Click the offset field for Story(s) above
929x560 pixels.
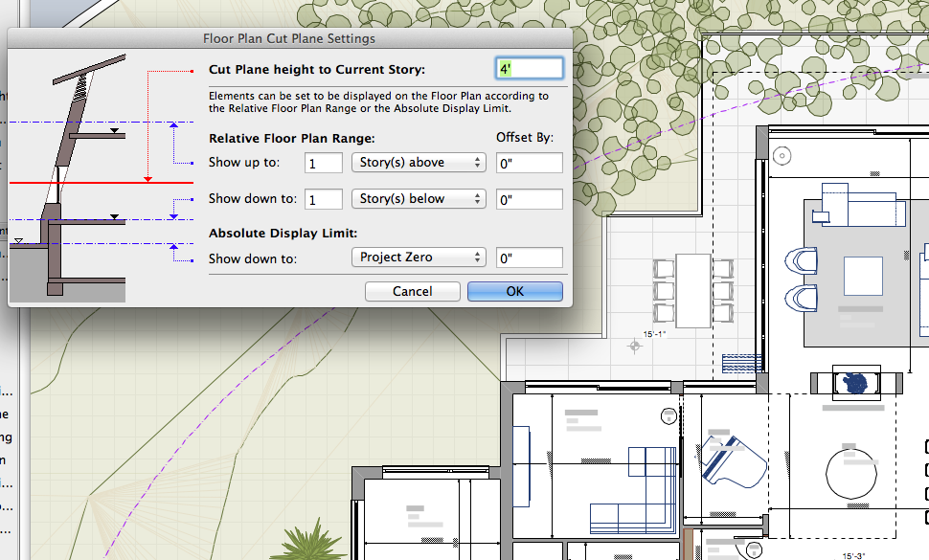click(529, 163)
